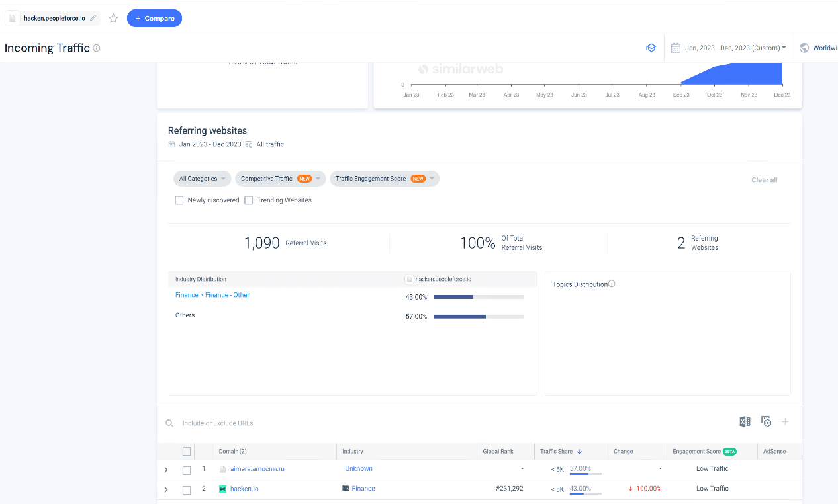The height and width of the screenshot is (504, 838).
Task: Click the All traffic icon under Referring websites
Action: [249, 144]
